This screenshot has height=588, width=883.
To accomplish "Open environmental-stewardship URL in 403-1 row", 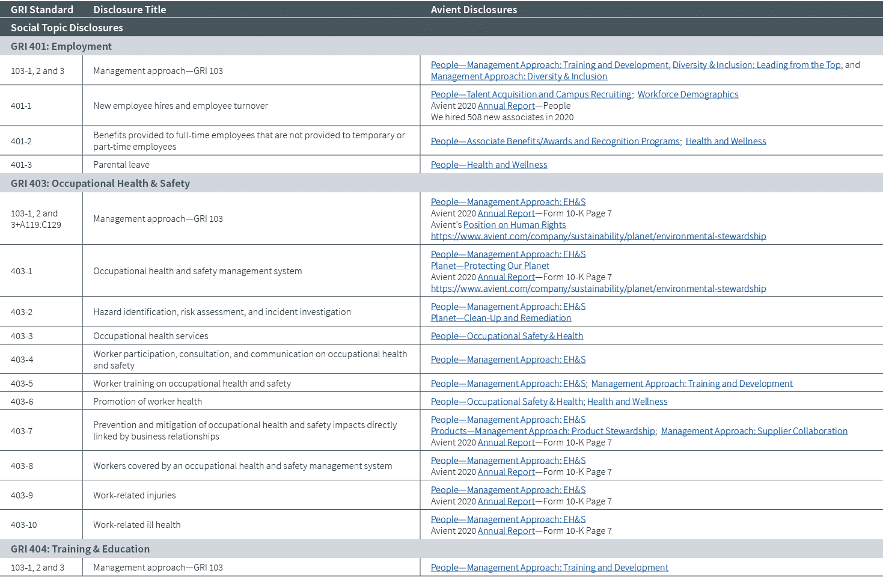I will tap(598, 289).
